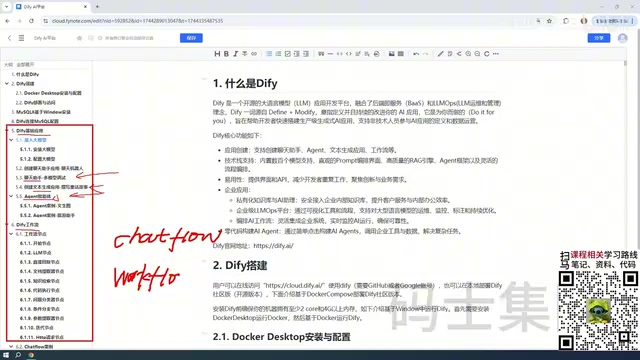Open user avatar profile menu
The image size is (640, 360).
tap(622, 38)
